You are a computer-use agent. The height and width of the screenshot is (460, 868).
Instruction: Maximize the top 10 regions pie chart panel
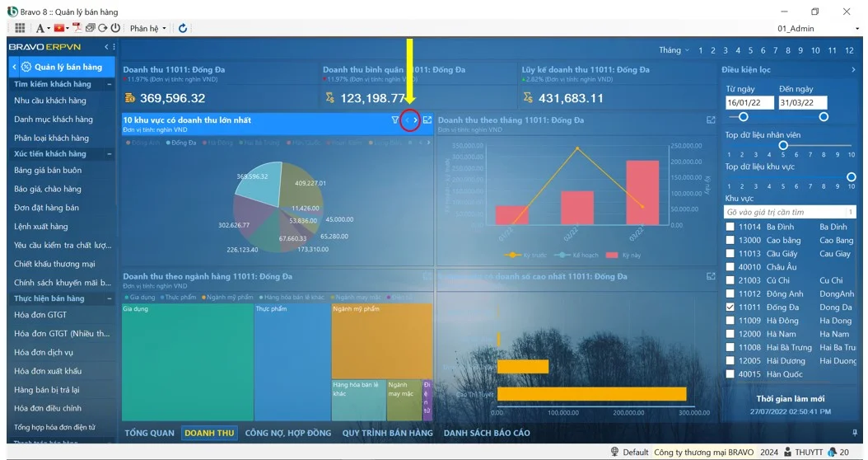427,120
